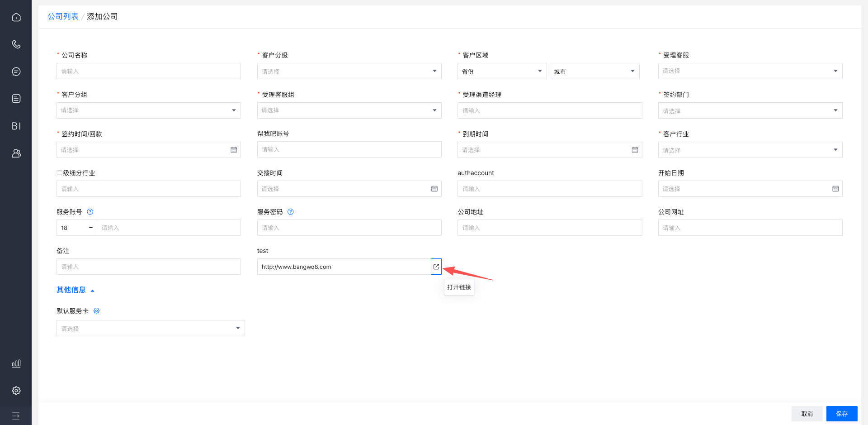The width and height of the screenshot is (868, 425).
Task: Click the 取消 button
Action: point(807,414)
